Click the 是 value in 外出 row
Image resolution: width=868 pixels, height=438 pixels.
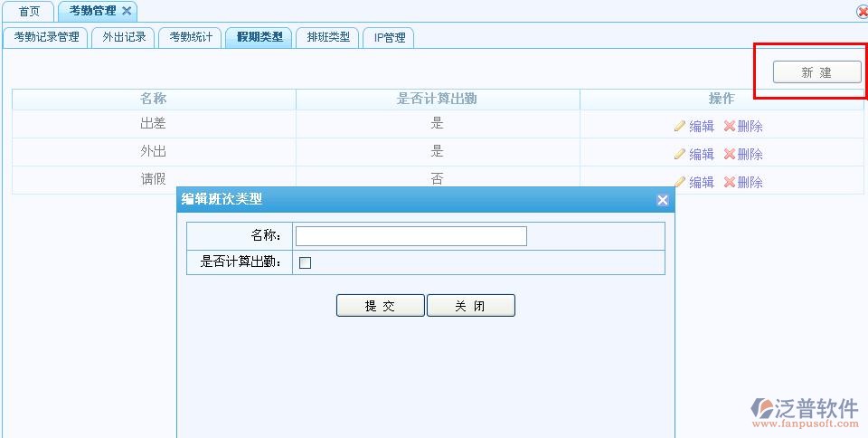tap(438, 151)
